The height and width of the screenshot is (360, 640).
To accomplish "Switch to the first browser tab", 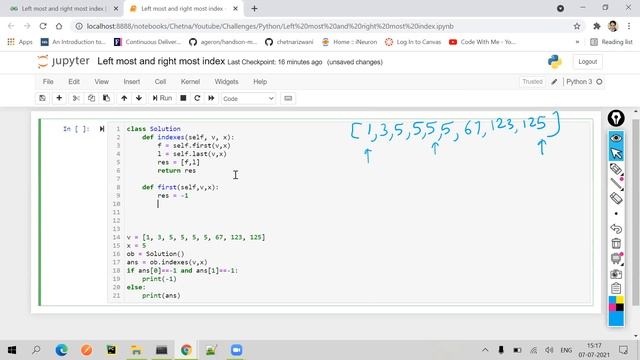I will pyautogui.click(x=63, y=9).
